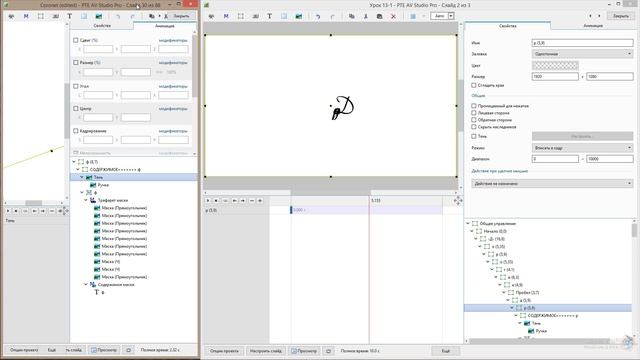This screenshot has height=360, width=640.
Task: Enable the Центр checkbox
Action: 76,109
